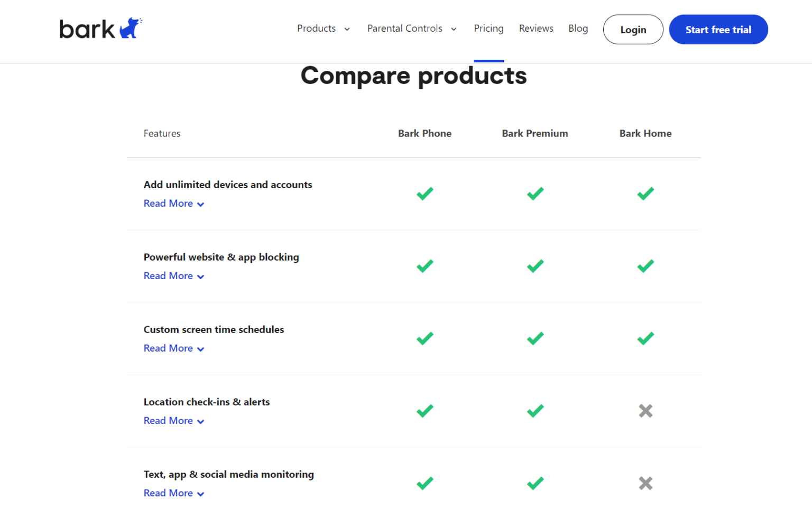This screenshot has height=517, width=812.
Task: Select the Bark Home checkmark for app blocking
Action: coord(645,266)
